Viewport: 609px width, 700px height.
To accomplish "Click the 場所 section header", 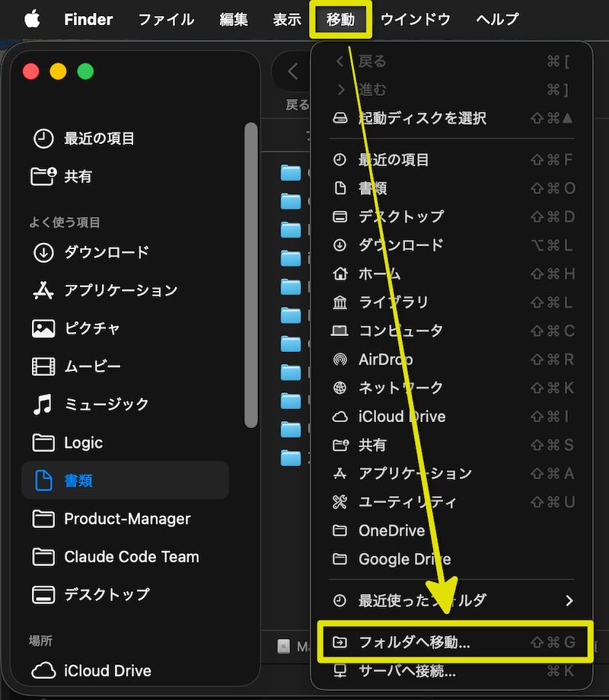I will [x=40, y=641].
